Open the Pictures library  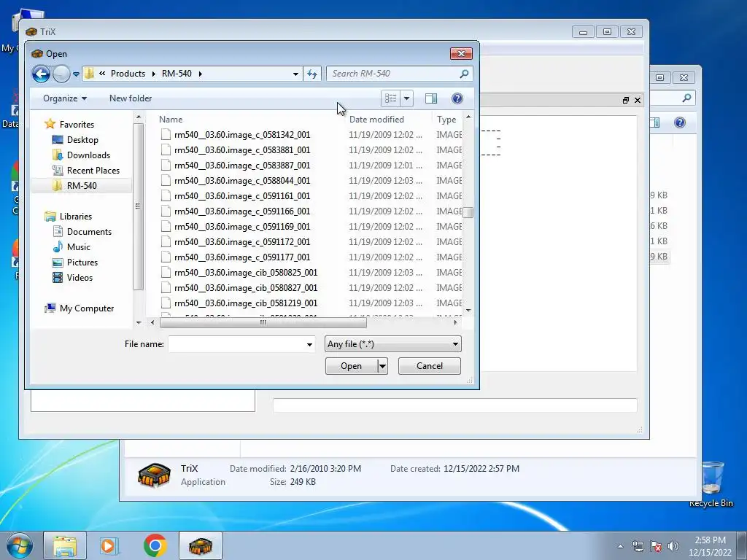[x=82, y=262]
